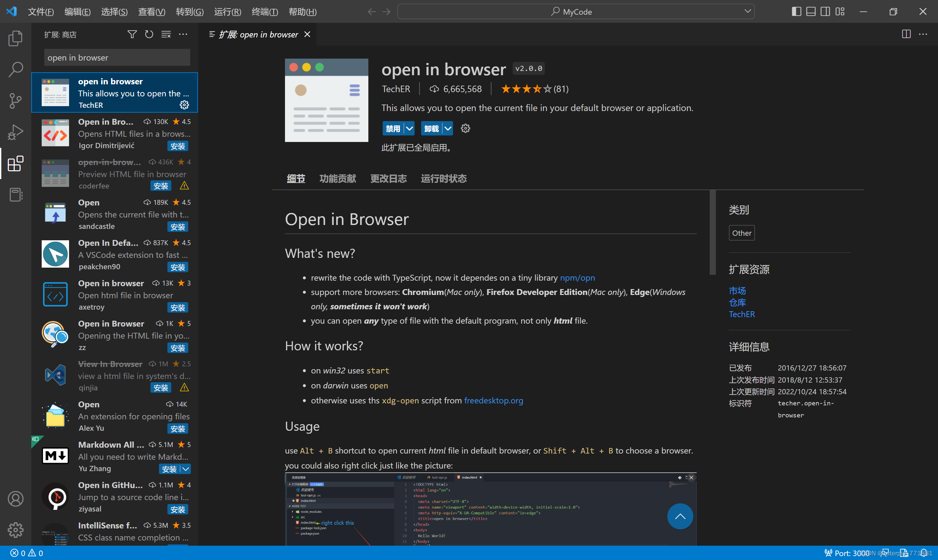Install the Alex Yu Open extension

pyautogui.click(x=178, y=429)
